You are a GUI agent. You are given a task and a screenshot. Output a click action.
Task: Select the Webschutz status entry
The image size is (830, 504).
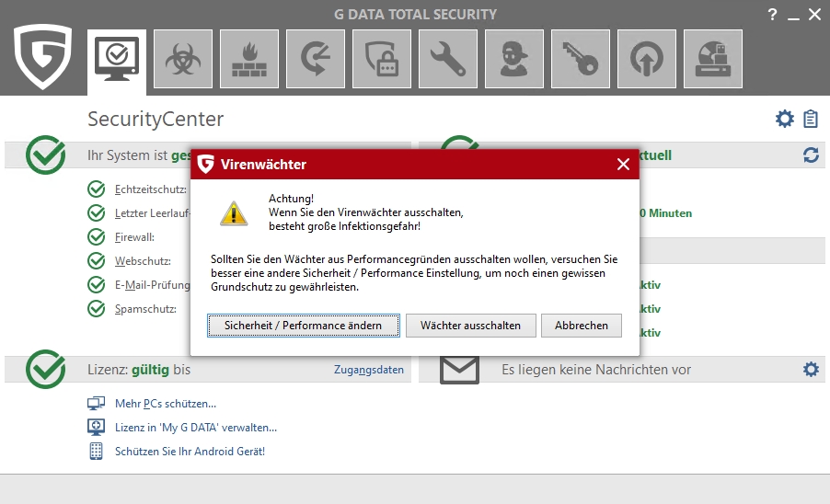143,260
